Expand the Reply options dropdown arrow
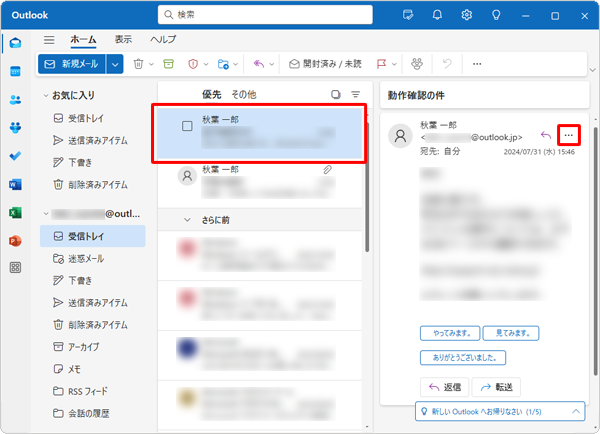The width and height of the screenshot is (600, 434). 272,64
